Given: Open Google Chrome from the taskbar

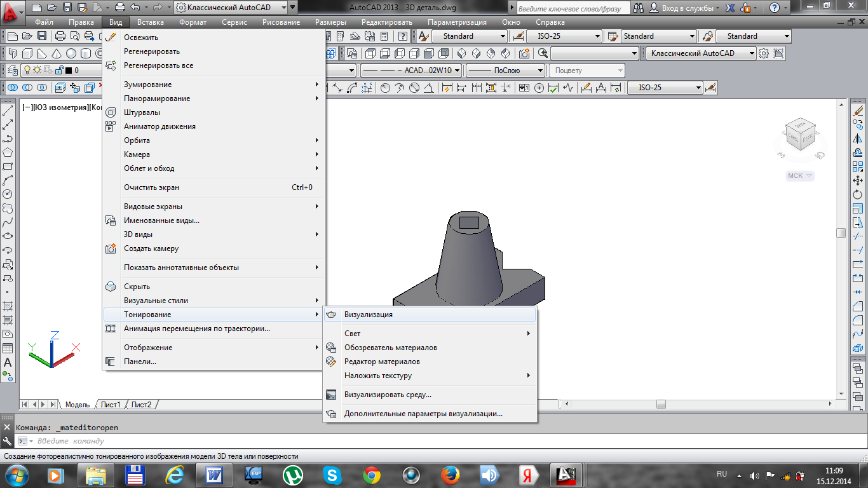Looking at the screenshot, I should pyautogui.click(x=372, y=475).
